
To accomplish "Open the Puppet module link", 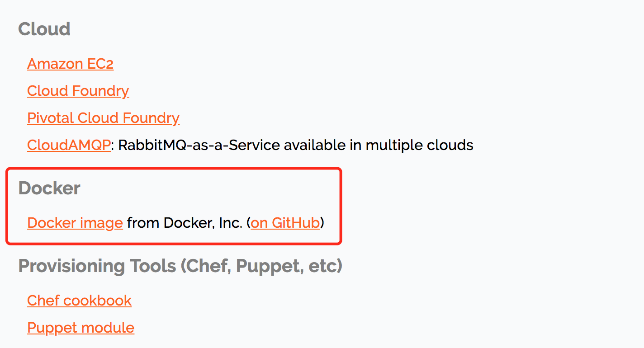I will 80,328.
